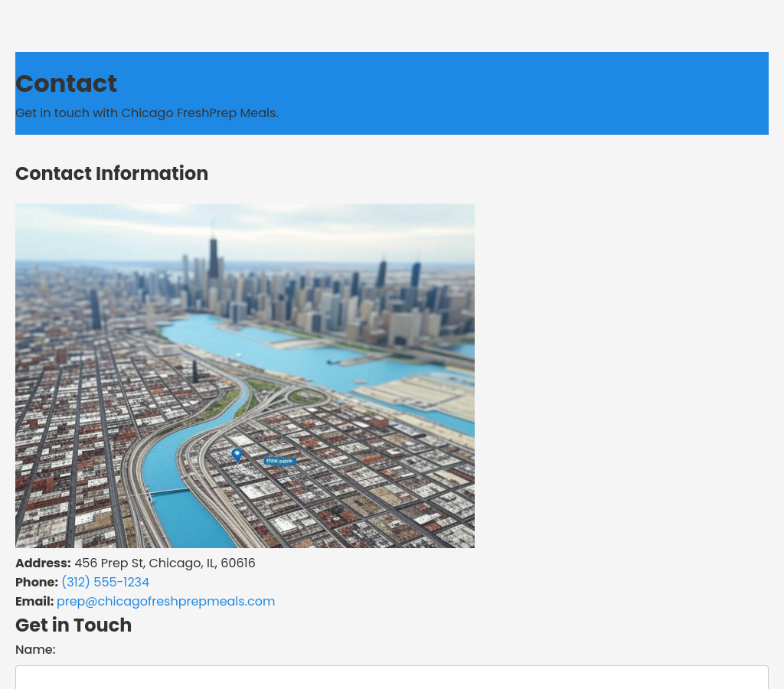Select the "Contact Information" heading
This screenshot has height=689, width=784.
click(x=112, y=174)
